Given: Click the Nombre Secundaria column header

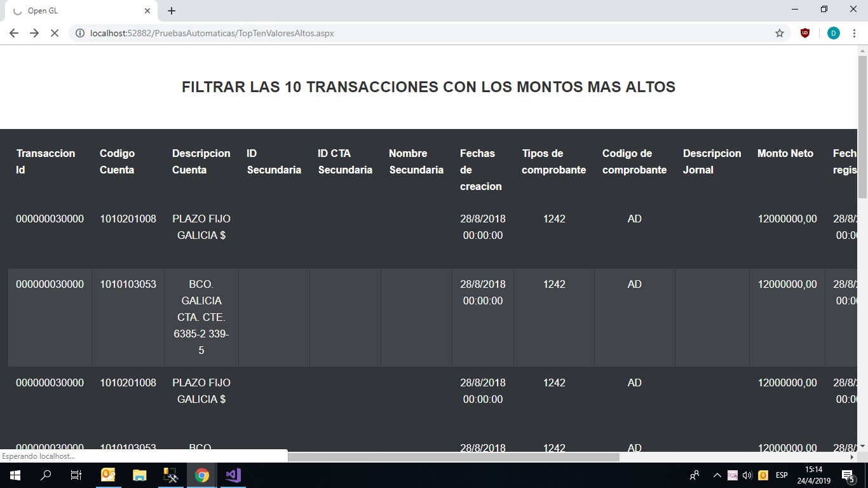Looking at the screenshot, I should coord(416,161).
